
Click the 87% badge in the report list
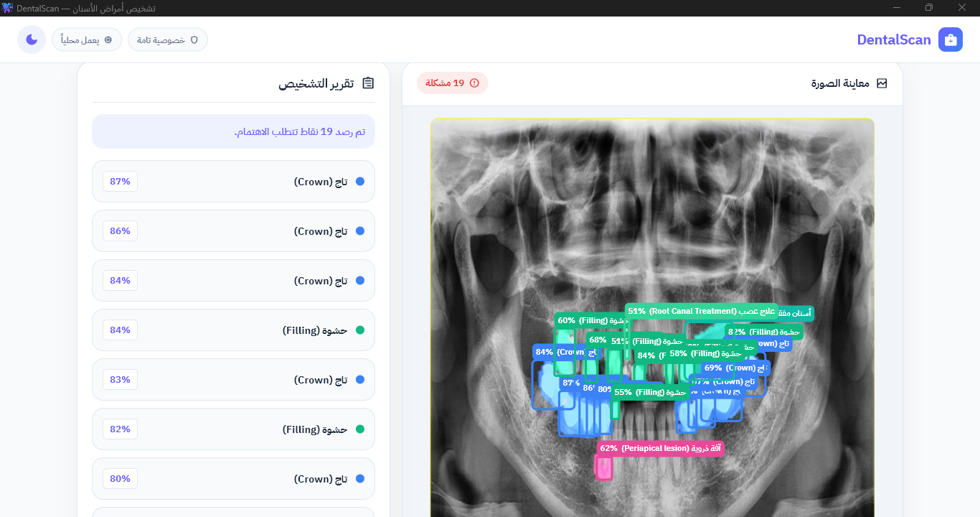pos(120,182)
